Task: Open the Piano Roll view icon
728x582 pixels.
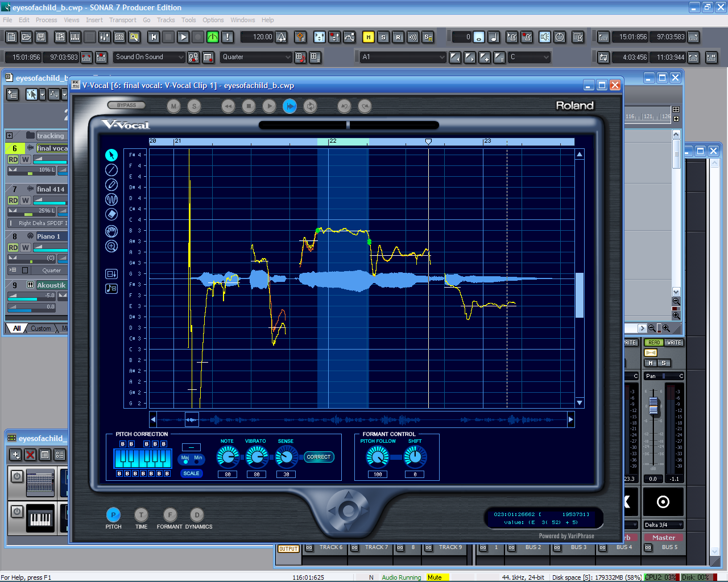Action: (x=75, y=37)
